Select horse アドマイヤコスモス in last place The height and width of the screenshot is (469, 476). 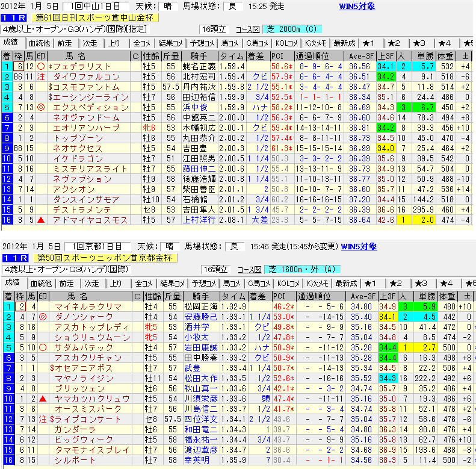pos(90,220)
